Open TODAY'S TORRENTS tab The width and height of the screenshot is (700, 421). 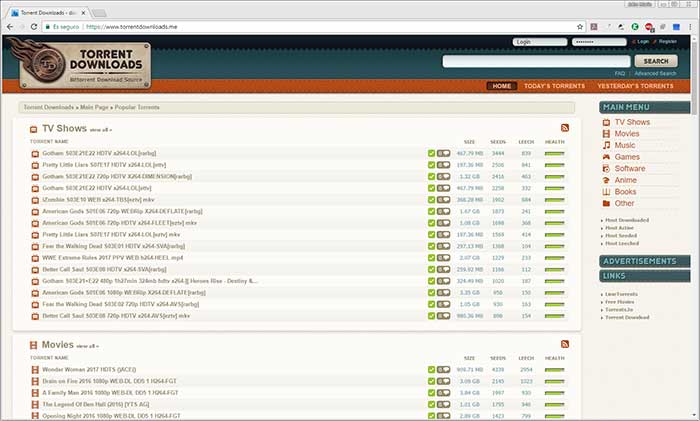[554, 86]
